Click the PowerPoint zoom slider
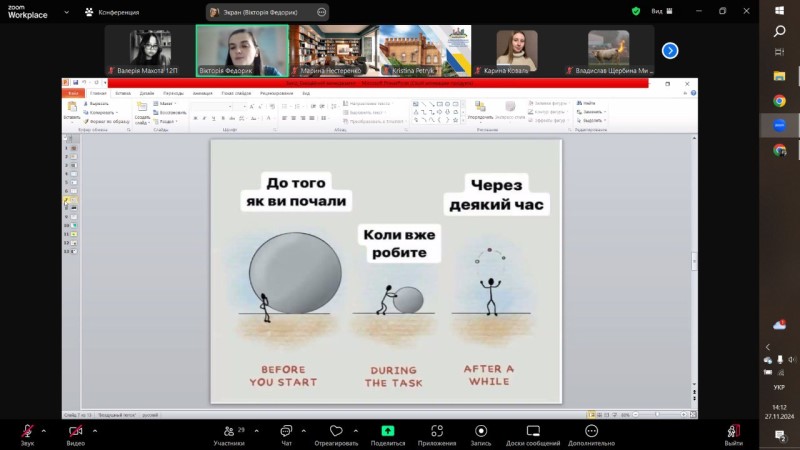Viewport: 800px width, 450px height. coord(660,415)
